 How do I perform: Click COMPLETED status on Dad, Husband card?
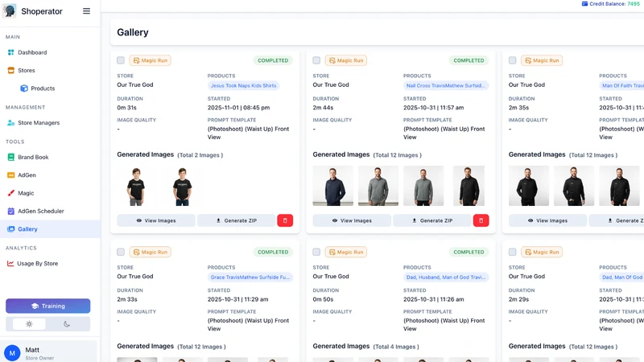click(x=469, y=252)
